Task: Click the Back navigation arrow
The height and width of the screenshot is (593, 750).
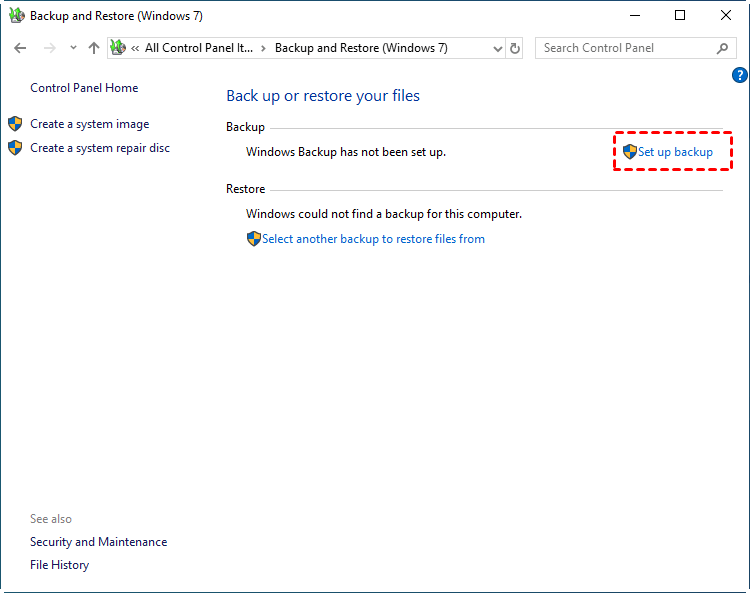Action: click(20, 48)
